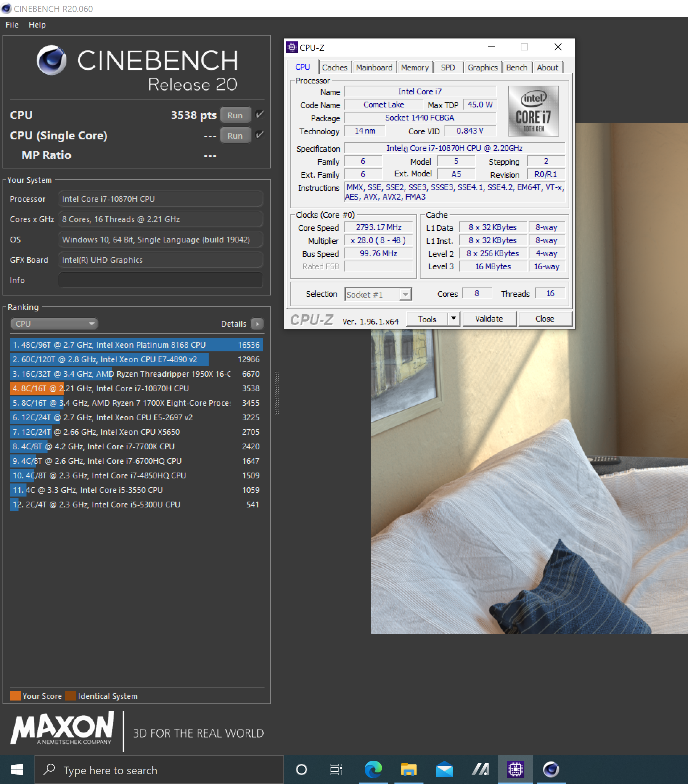Open Mail app from taskbar
Image resolution: width=688 pixels, height=784 pixels.
(445, 769)
